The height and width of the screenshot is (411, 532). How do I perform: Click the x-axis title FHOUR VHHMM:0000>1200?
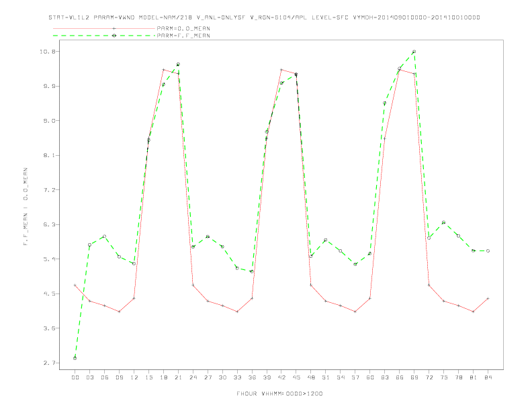pos(279,394)
